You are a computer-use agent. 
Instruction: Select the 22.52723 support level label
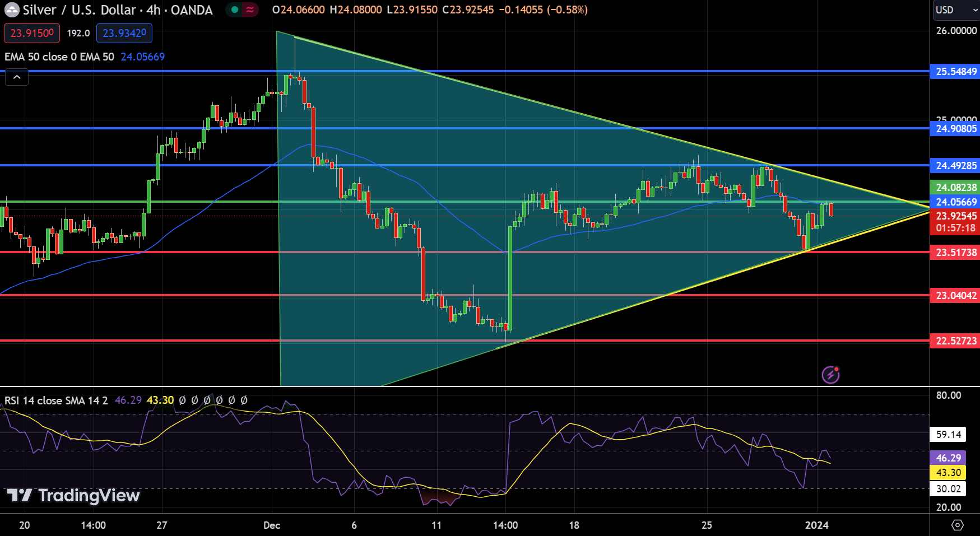click(x=956, y=341)
